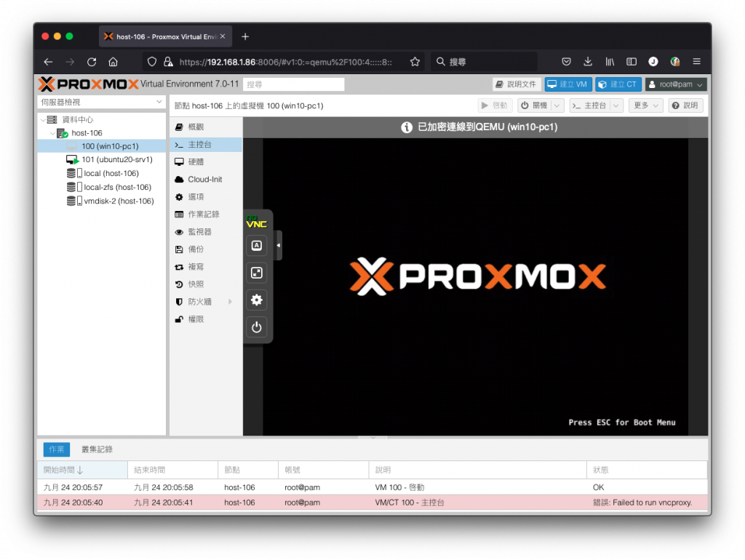
Task: Select local (host-106) storage
Action: [x=101, y=173]
